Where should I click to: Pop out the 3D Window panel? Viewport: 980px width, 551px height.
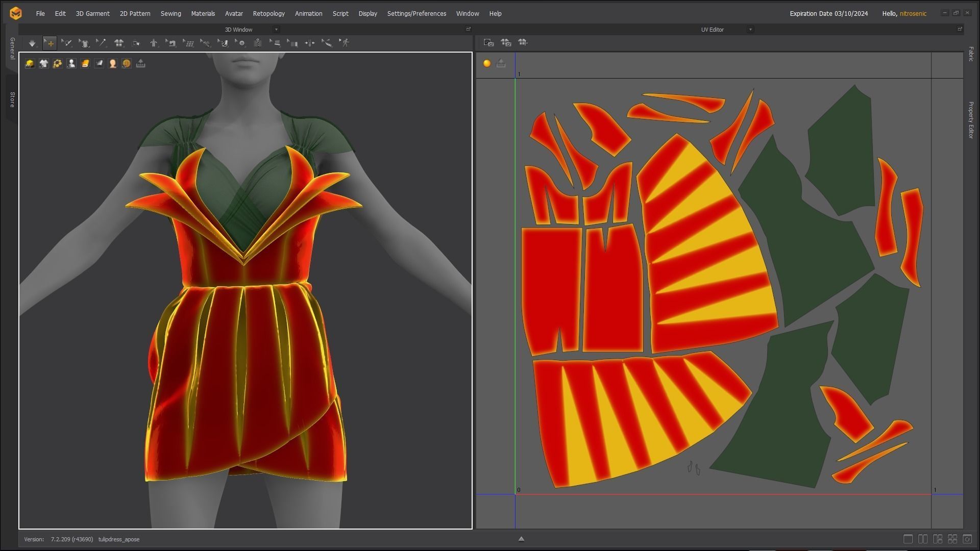468,29
